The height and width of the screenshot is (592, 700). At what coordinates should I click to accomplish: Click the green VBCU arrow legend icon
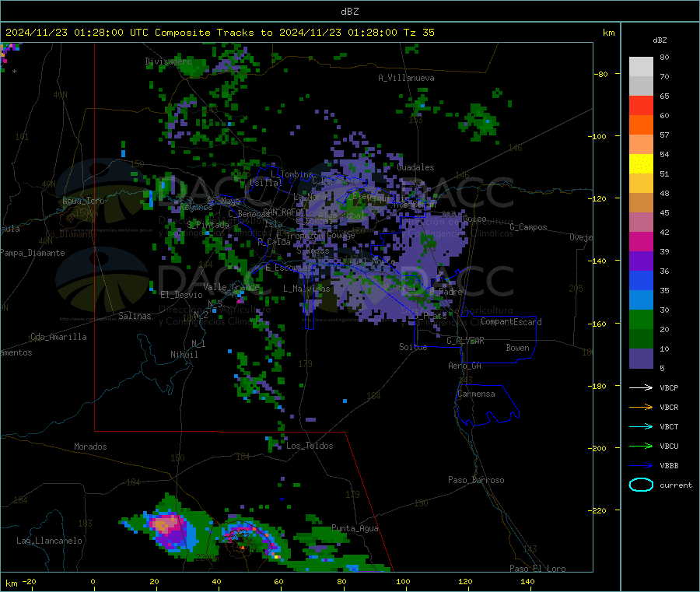641,446
